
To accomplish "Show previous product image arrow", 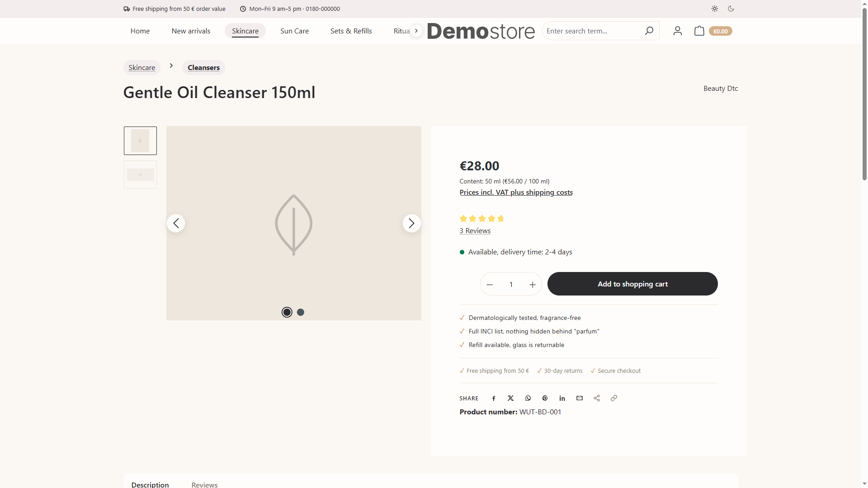I will [176, 223].
